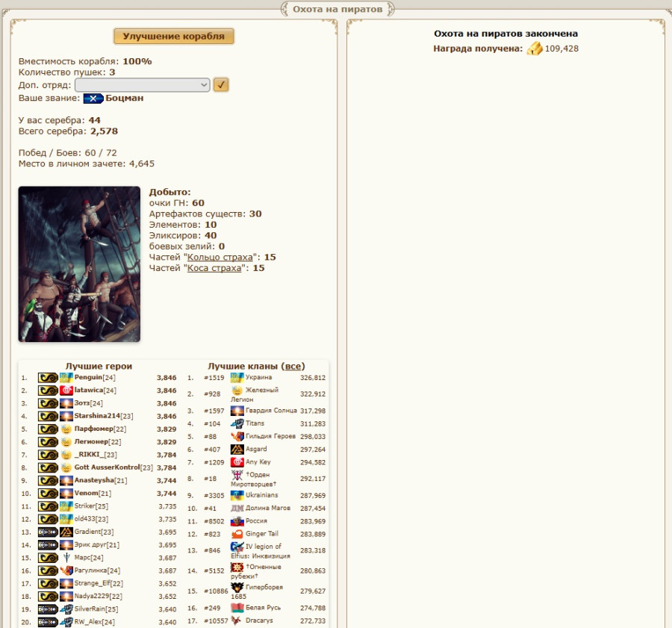
Task: Click the clan icon beside Gradient
Action: 66,532
